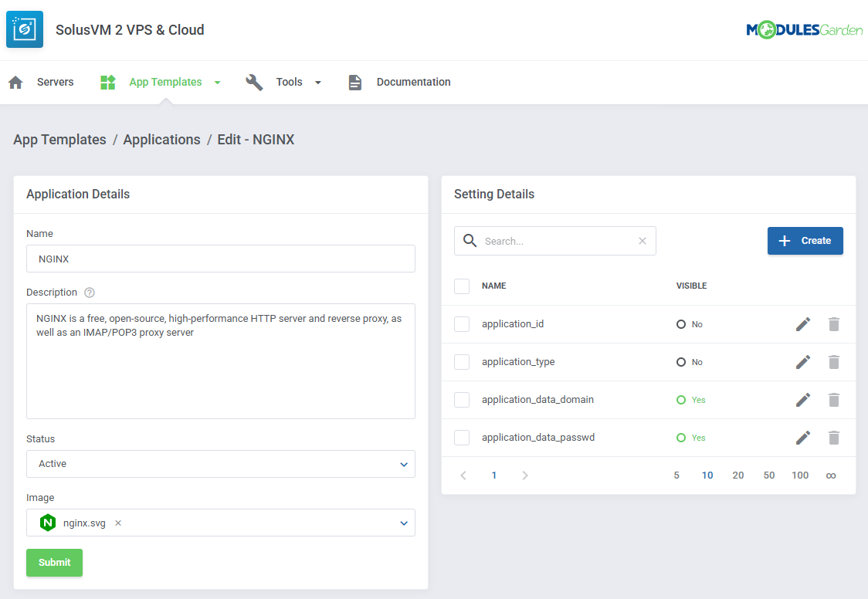868x599 pixels.
Task: Check the application_type row checkbox
Action: coord(462,362)
